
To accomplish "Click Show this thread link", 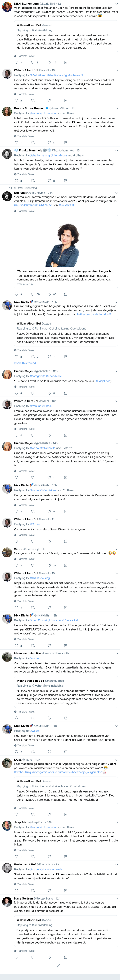I will pos(25,363).
